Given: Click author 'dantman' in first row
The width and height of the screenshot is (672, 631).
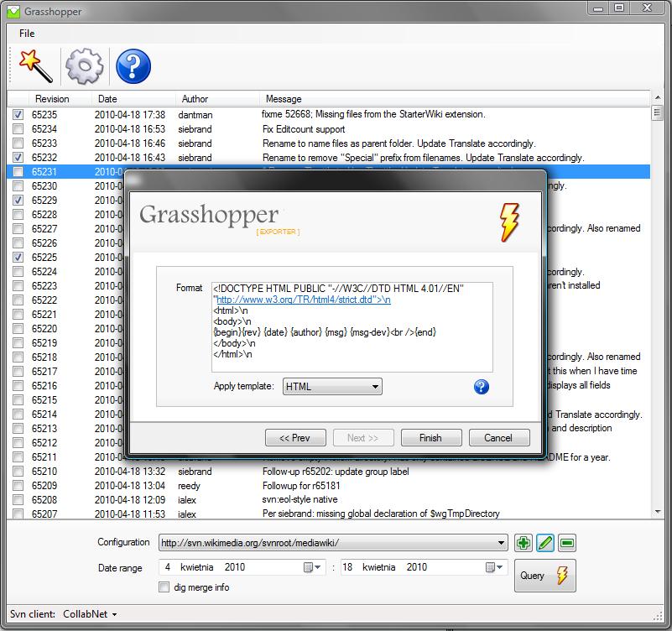Looking at the screenshot, I should pyautogui.click(x=195, y=115).
